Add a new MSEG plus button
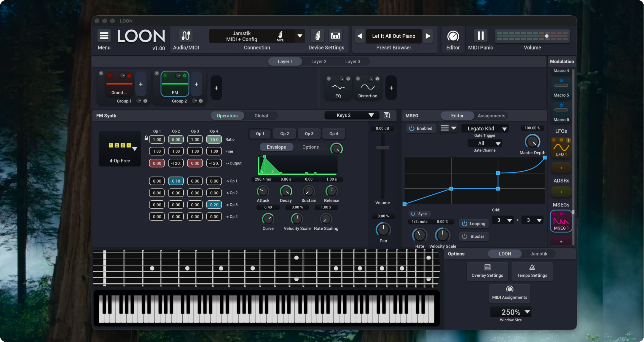Image resolution: width=644 pixels, height=342 pixels. pyautogui.click(x=561, y=241)
